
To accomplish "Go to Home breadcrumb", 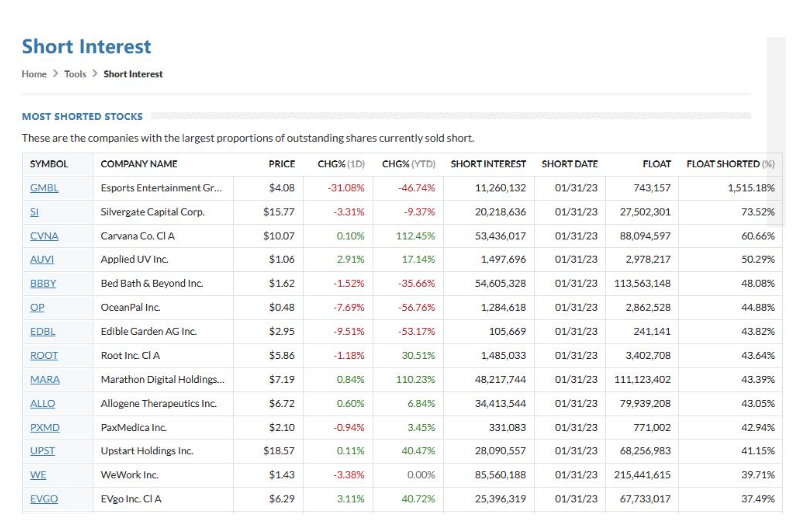I will (x=34, y=74).
